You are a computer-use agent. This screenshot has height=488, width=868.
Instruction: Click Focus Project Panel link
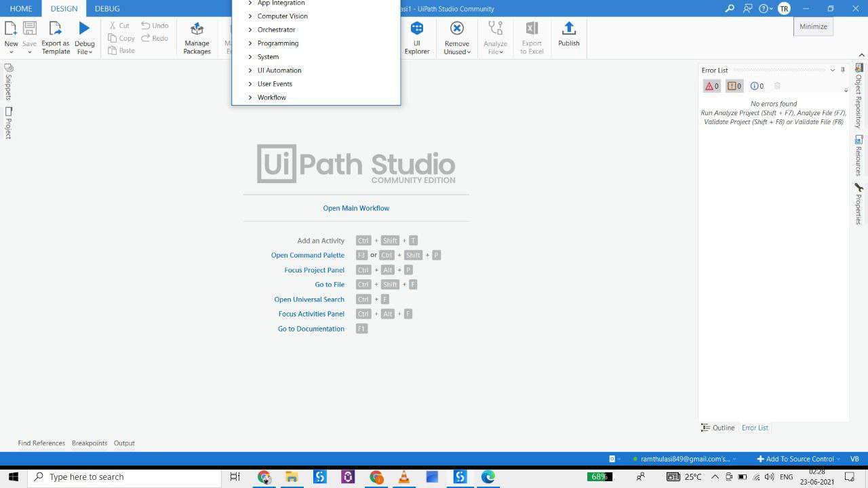tap(315, 270)
